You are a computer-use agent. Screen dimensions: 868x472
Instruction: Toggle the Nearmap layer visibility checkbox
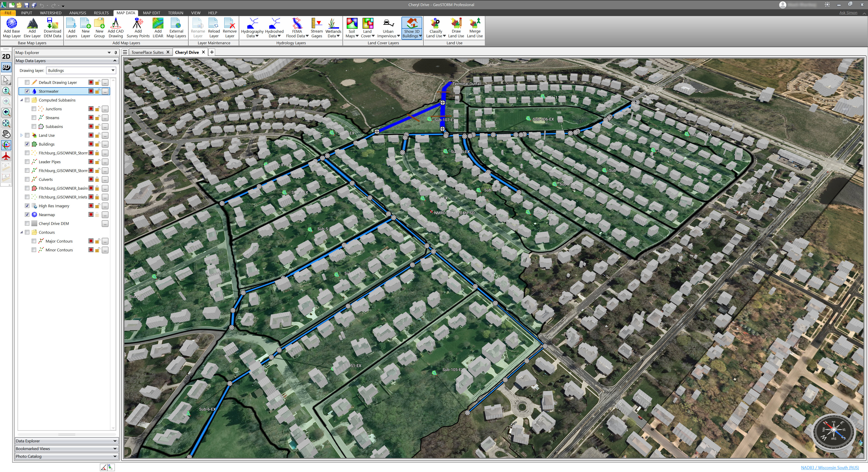click(x=27, y=215)
